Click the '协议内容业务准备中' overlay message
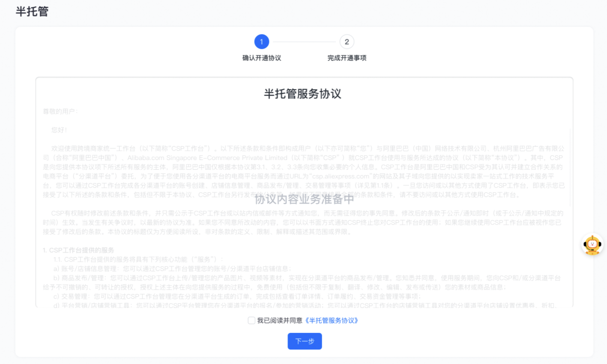 (x=304, y=199)
